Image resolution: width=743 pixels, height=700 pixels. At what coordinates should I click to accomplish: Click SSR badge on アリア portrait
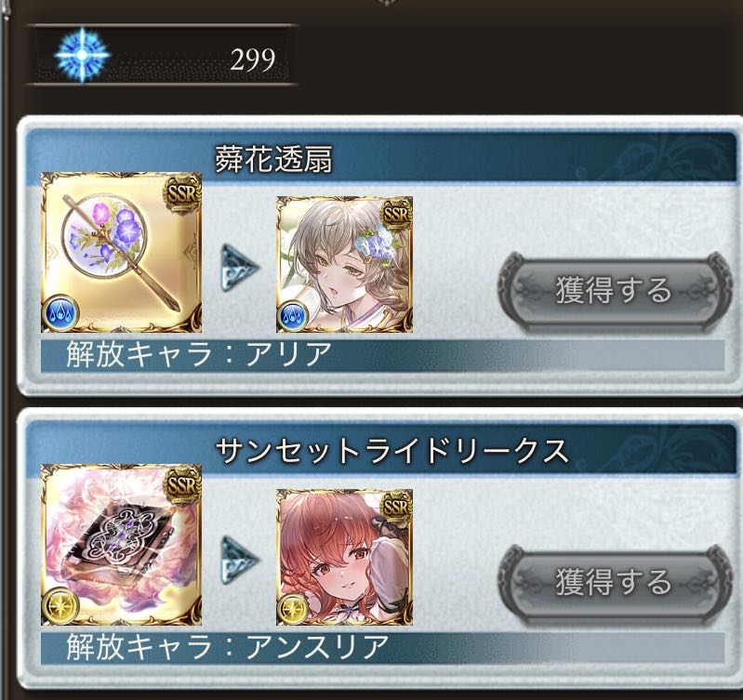pos(396,214)
